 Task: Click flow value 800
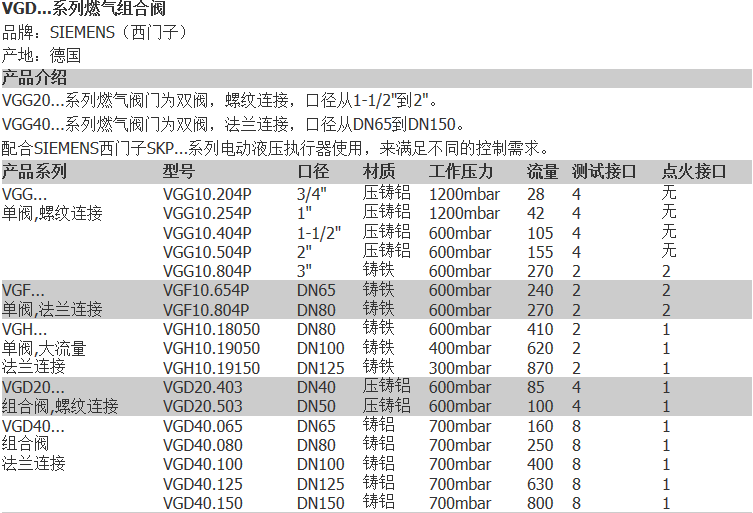tap(540, 504)
